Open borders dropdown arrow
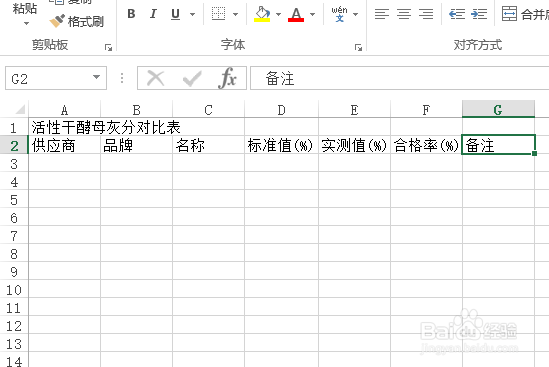This screenshot has height=367, width=549. click(x=235, y=14)
